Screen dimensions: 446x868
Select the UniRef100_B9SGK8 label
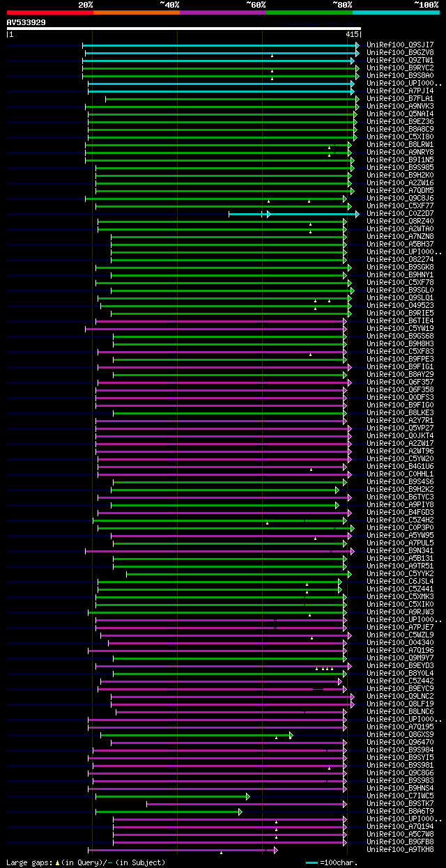pyautogui.click(x=400, y=267)
